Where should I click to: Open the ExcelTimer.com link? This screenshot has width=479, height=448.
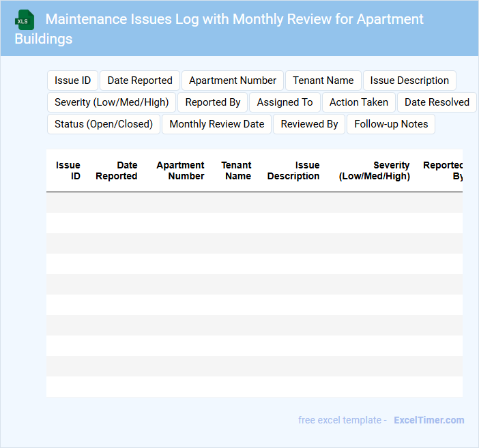pos(429,420)
